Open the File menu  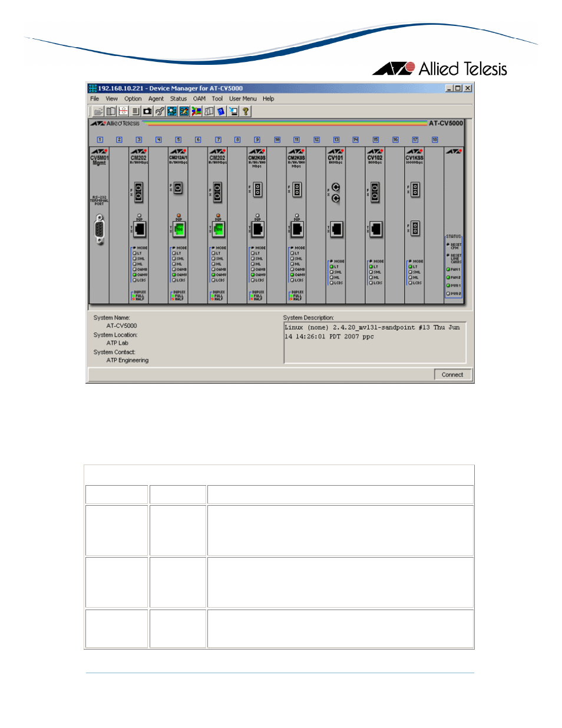[94, 99]
